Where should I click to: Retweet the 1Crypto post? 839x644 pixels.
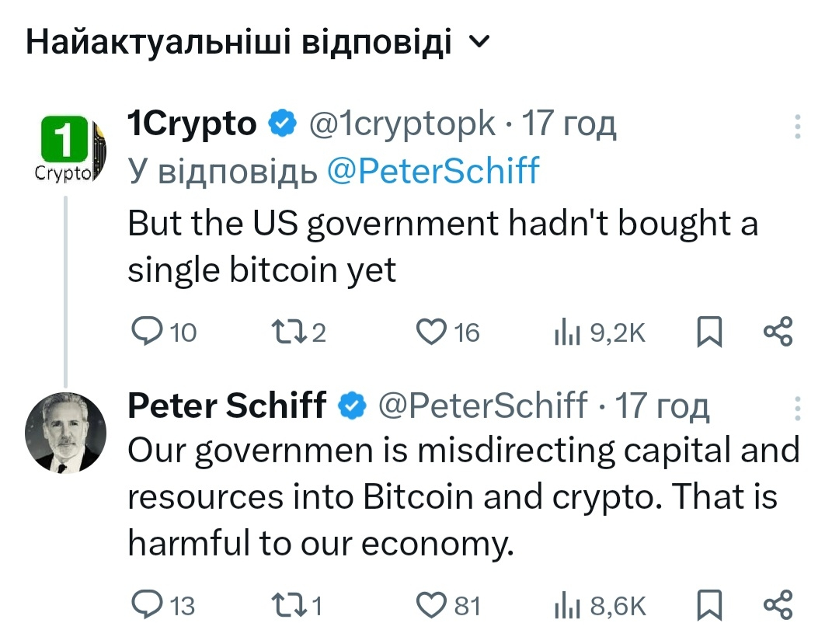pos(280,332)
